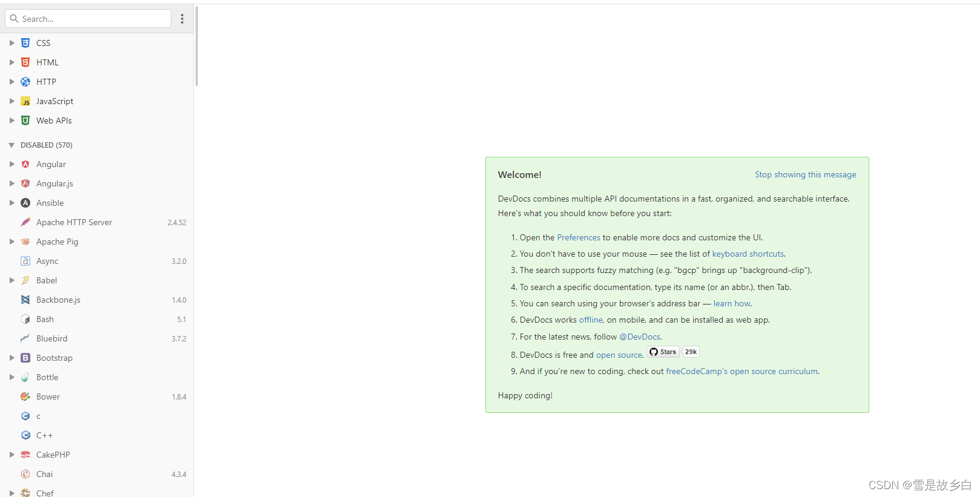Select the Chai 4.3.4 row
Screen dimensions: 980x497
(97, 474)
